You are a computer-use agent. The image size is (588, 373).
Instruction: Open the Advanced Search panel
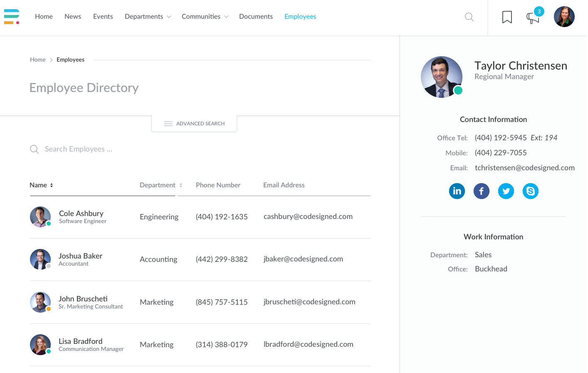tap(194, 123)
